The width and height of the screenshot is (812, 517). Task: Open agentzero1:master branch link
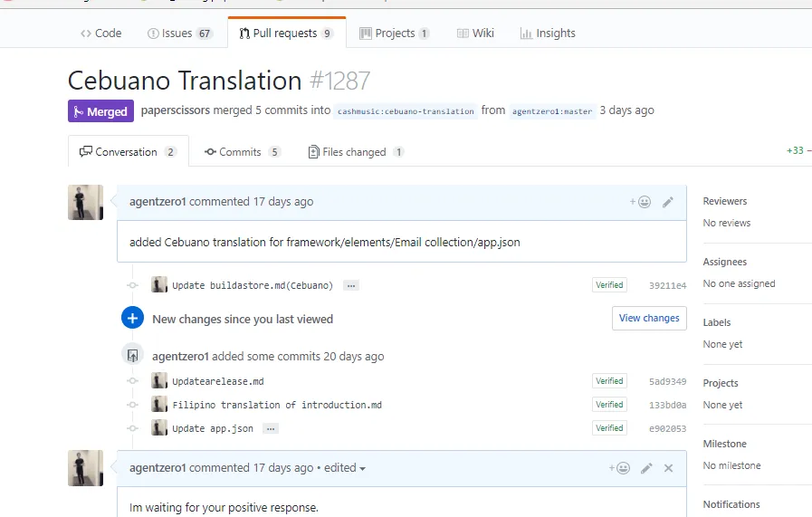point(552,110)
